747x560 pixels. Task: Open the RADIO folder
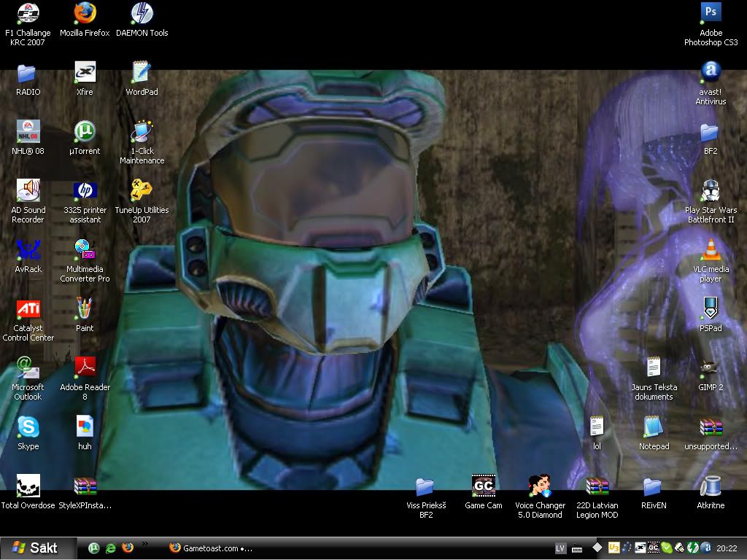tap(28, 79)
